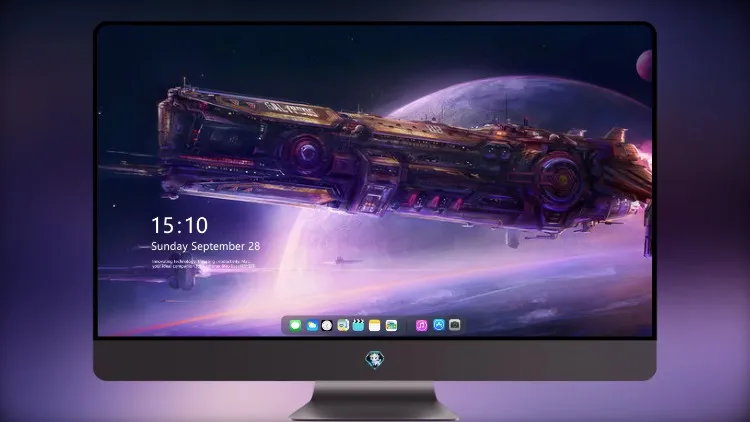Screen dimensions: 750x422
Task: Click the lettering on the spaceship hull
Action: click(291, 109)
